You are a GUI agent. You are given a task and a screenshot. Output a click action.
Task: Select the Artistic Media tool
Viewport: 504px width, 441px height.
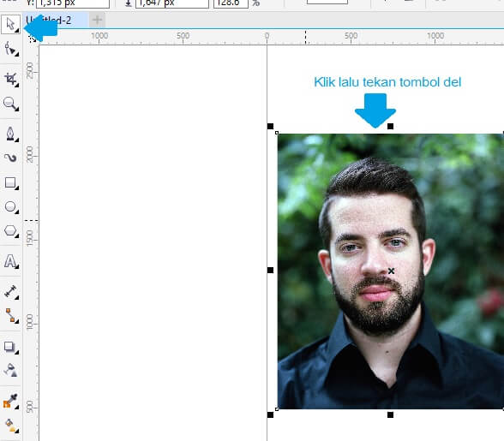coord(11,158)
